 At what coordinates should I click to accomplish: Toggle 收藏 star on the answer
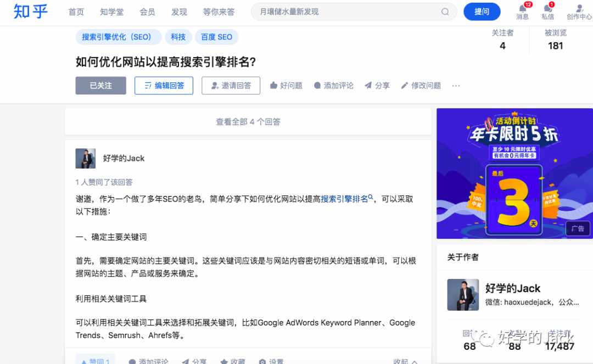(224, 361)
